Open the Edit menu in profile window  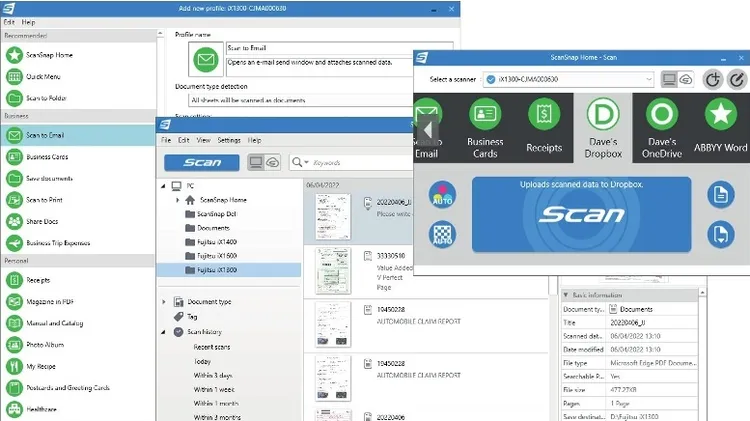9,22
